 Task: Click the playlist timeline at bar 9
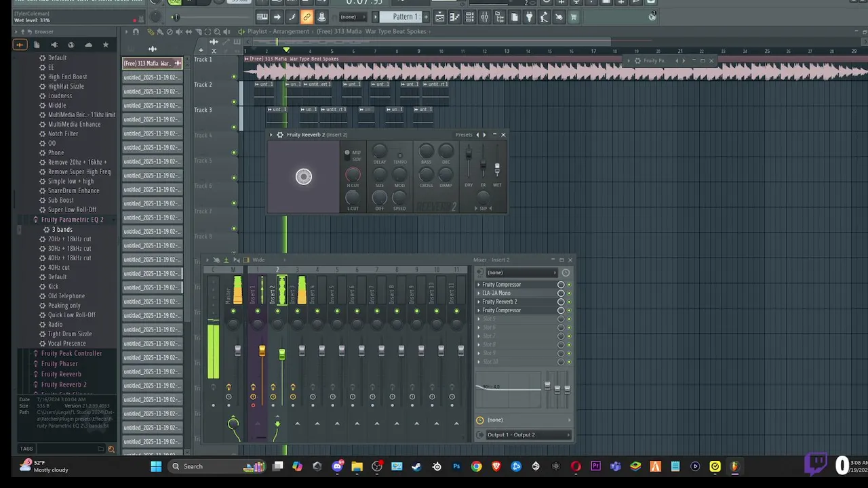[418, 51]
